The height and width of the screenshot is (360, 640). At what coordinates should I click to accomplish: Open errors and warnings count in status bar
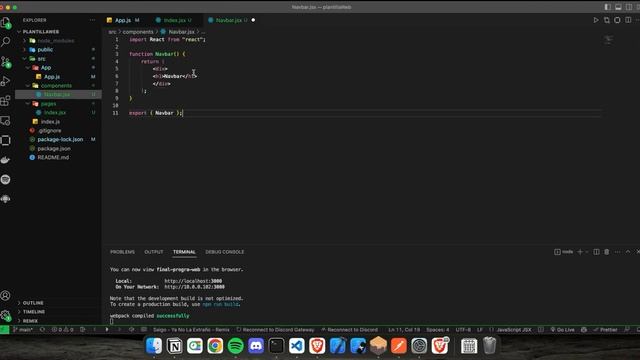point(62,329)
